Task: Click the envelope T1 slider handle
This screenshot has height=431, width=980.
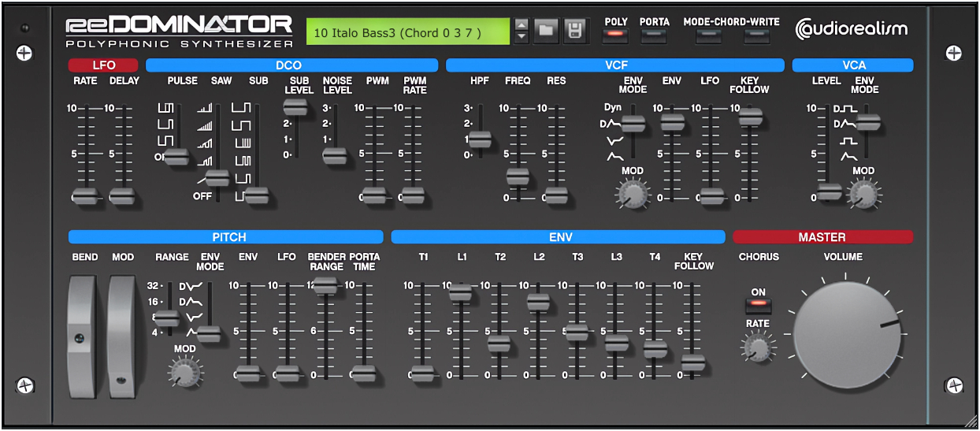Action: (x=422, y=373)
